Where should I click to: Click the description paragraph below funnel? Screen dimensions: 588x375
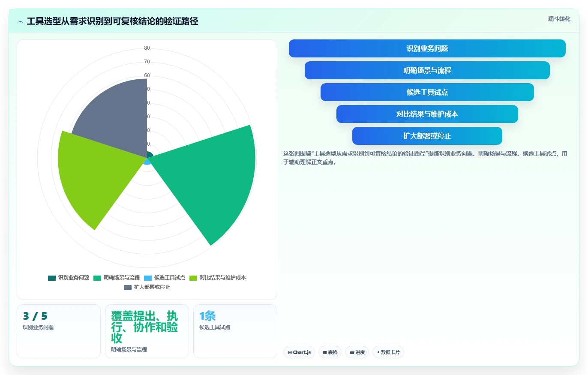click(x=425, y=158)
